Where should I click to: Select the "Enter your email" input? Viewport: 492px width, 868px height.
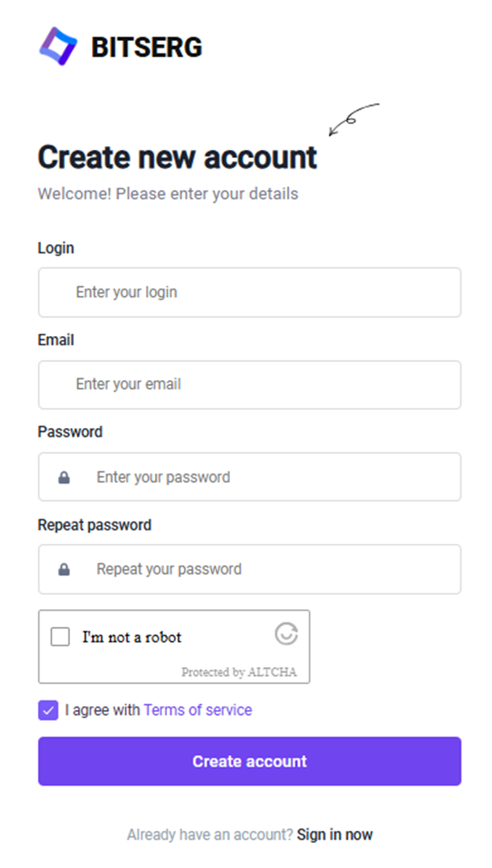[249, 384]
